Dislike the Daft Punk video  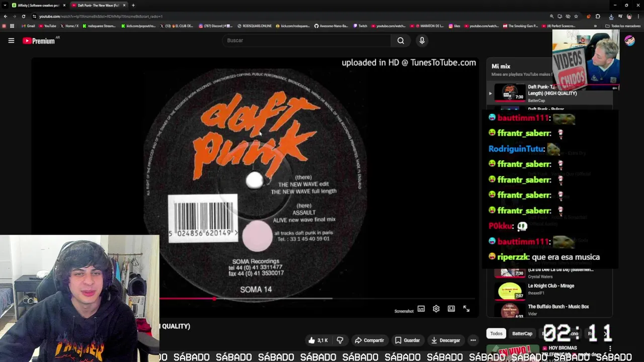(340, 340)
